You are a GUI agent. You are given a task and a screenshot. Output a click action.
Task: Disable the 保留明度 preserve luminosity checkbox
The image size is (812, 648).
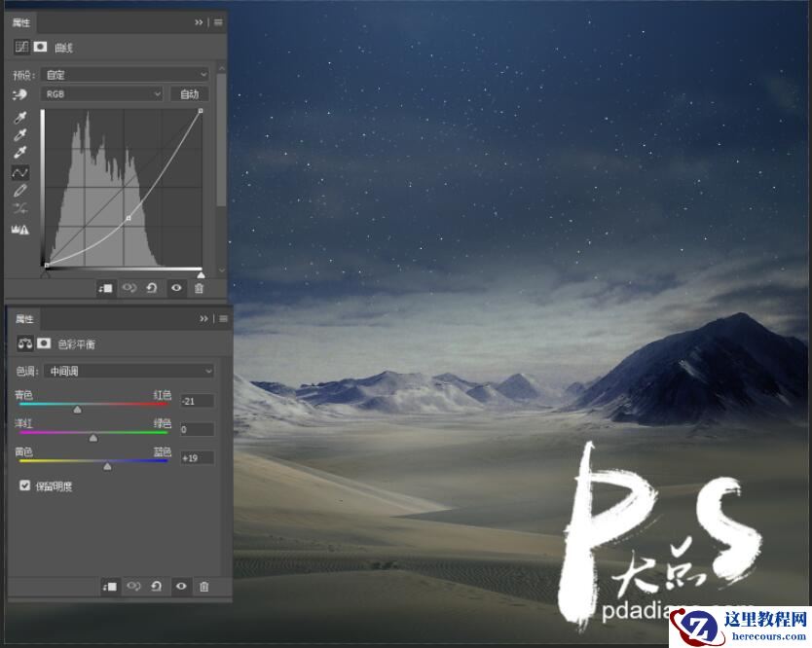[24, 485]
